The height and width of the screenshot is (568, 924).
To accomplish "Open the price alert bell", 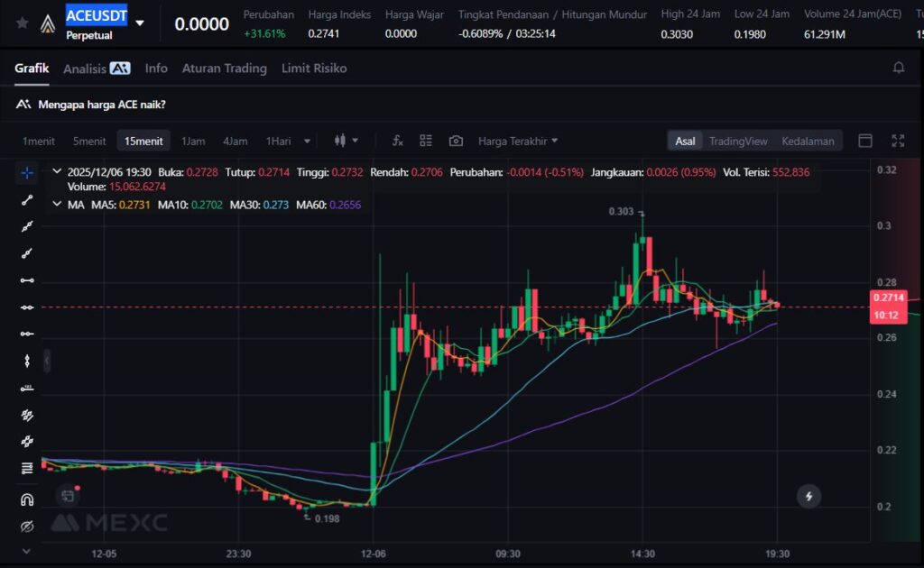I will pos(898,69).
